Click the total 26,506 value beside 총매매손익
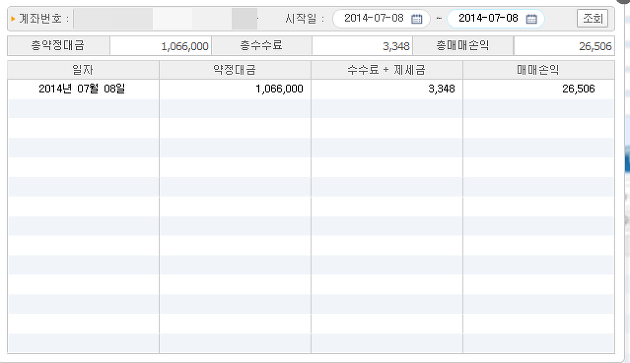This screenshot has width=630, height=363. [x=564, y=46]
